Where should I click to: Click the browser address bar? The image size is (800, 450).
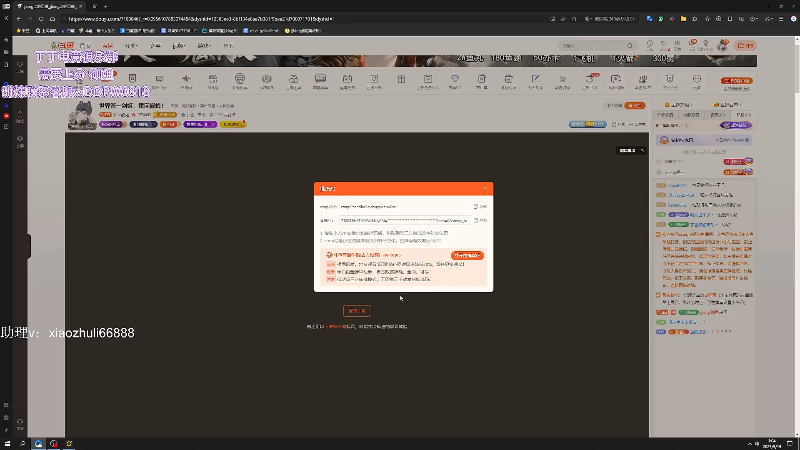(x=306, y=19)
